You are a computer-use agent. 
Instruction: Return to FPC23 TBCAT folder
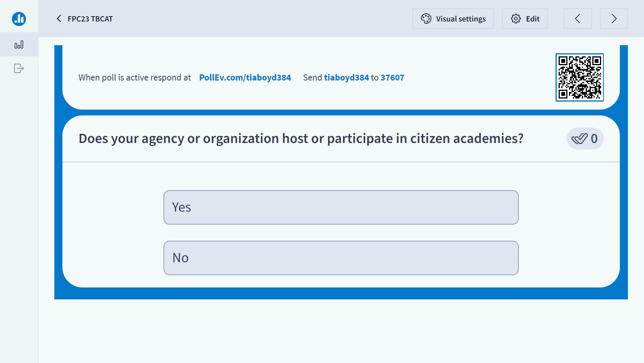pyautogui.click(x=90, y=19)
